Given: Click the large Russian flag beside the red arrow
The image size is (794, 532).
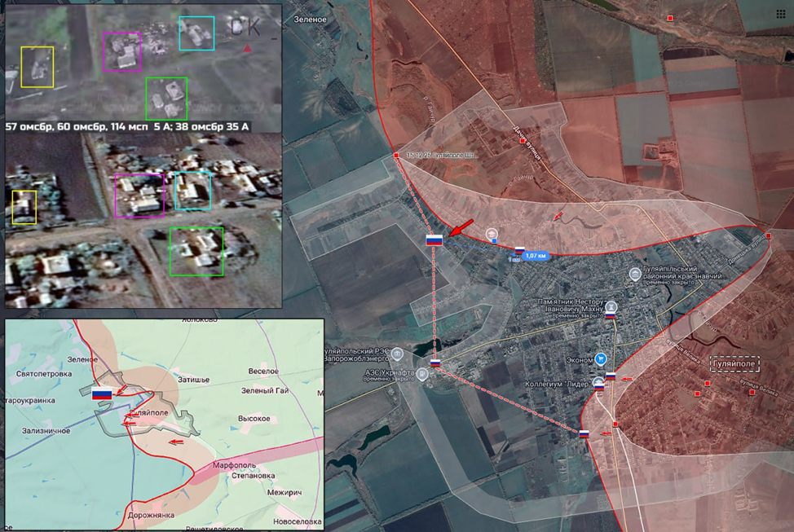Looking at the screenshot, I should pyautogui.click(x=434, y=240).
